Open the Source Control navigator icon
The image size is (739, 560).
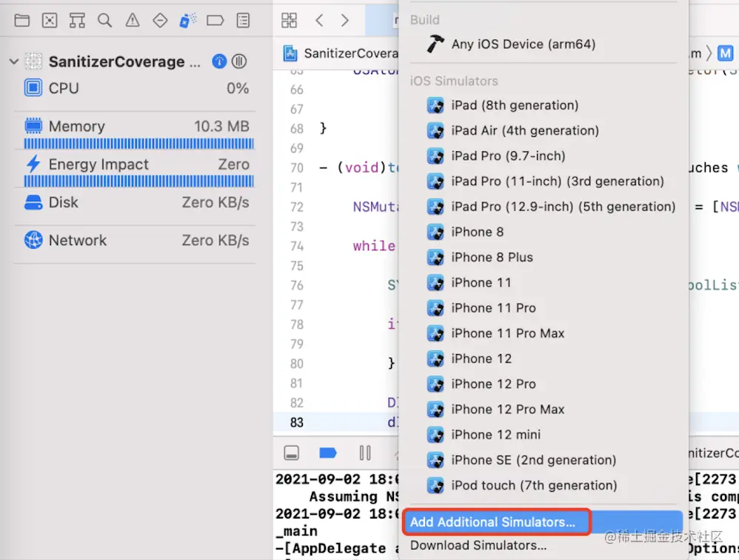coord(50,20)
